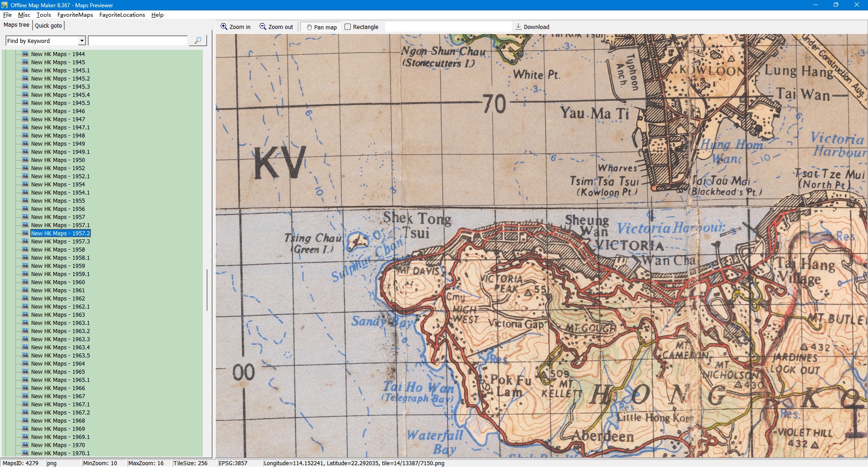The height and width of the screenshot is (467, 868).
Task: Open the Find by Keyword dropdown
Action: 82,41
